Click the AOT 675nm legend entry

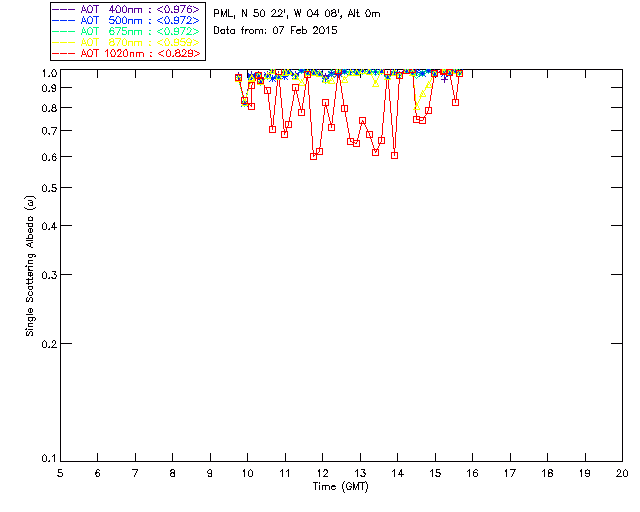pyautogui.click(x=126, y=31)
